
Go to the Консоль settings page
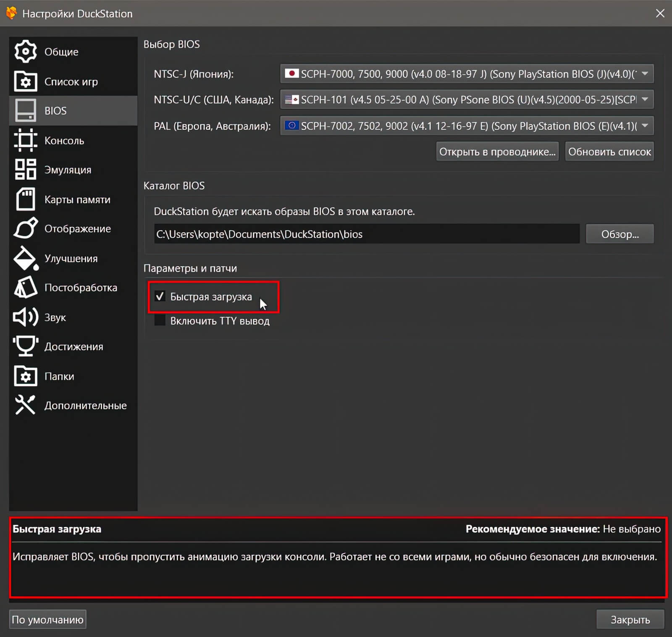73,140
